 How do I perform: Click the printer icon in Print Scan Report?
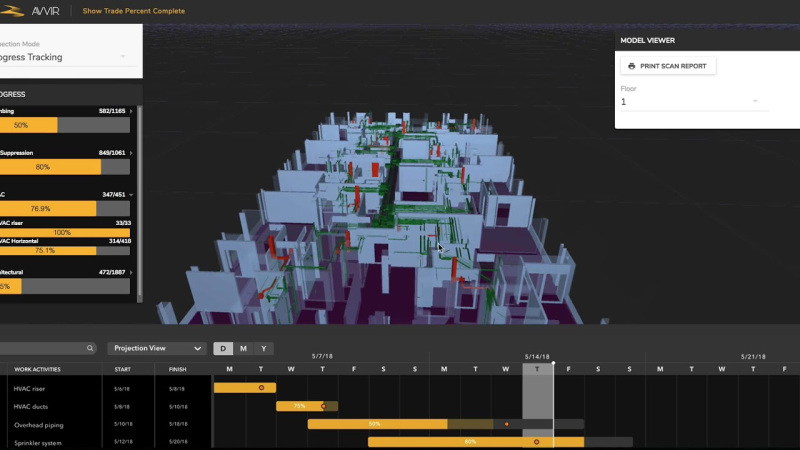632,66
